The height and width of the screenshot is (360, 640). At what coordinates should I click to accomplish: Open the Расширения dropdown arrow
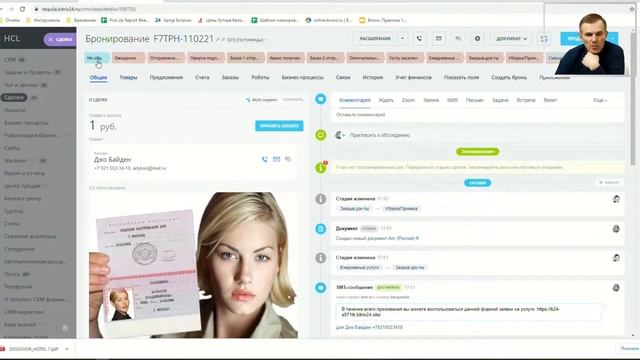tap(402, 38)
